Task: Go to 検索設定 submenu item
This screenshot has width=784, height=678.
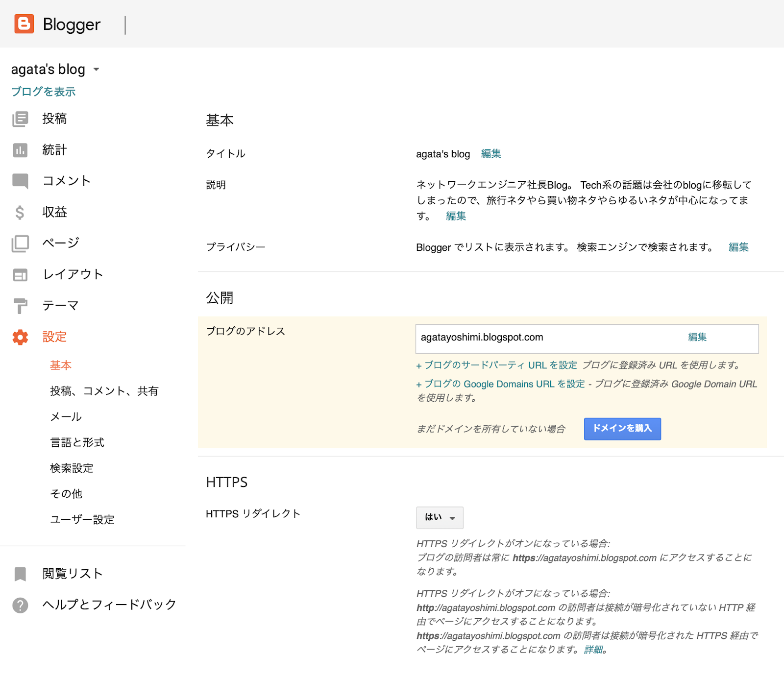Action: coord(72,468)
